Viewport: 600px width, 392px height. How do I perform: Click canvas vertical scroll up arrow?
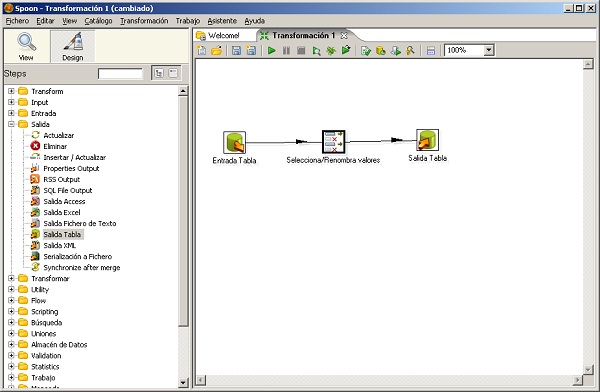tap(588, 64)
